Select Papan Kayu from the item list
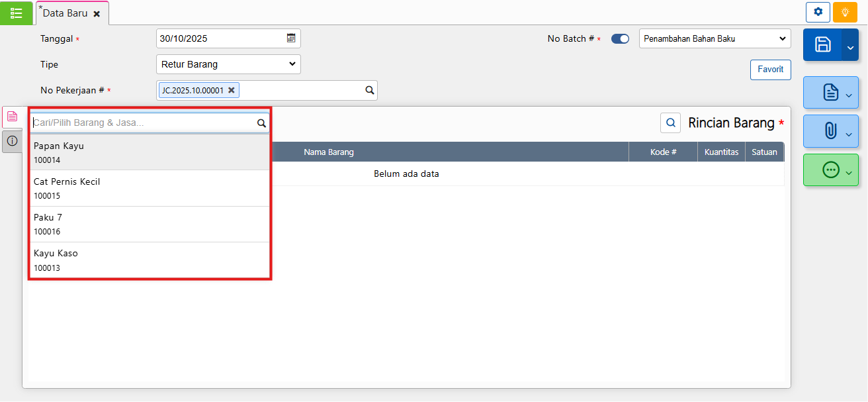 [x=150, y=152]
